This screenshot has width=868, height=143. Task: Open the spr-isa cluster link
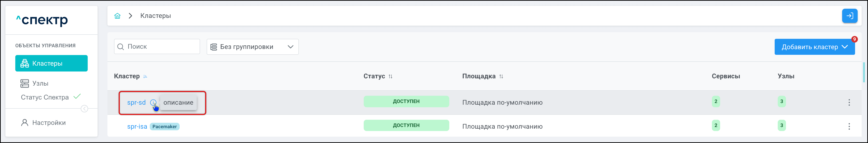[137, 127]
